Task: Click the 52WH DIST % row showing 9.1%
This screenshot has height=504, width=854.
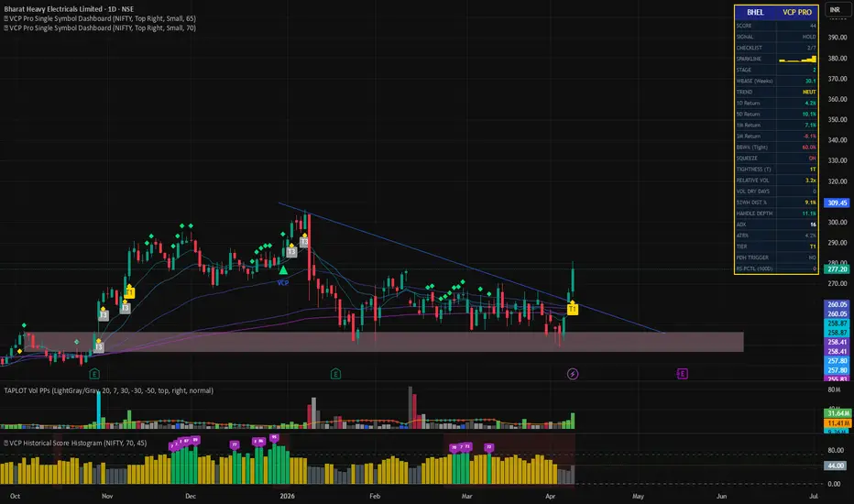Action: (x=776, y=203)
